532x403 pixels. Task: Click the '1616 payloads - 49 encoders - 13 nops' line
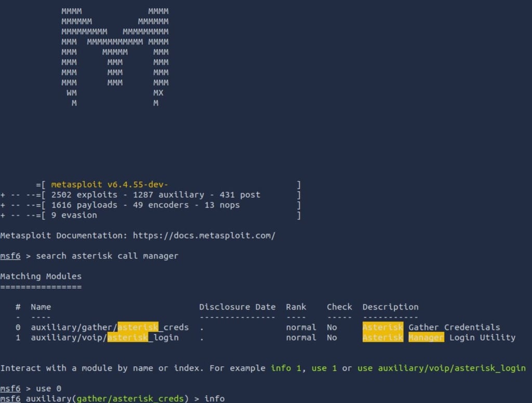coord(145,205)
